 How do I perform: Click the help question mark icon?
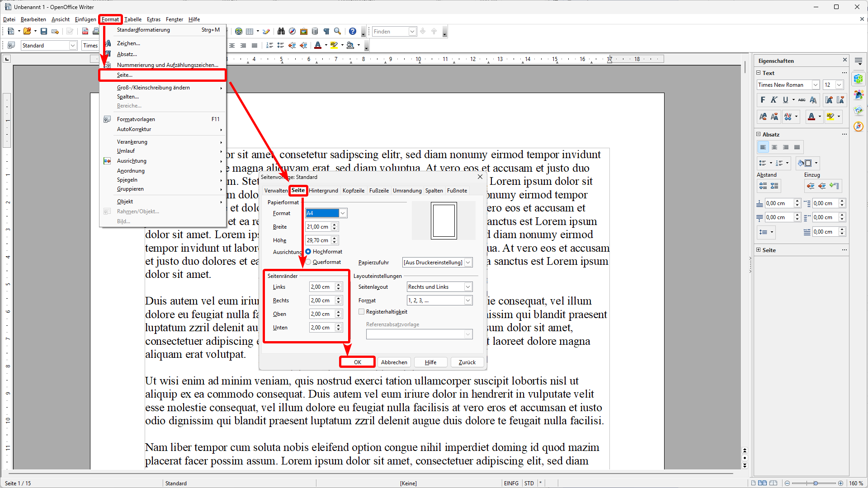point(353,31)
